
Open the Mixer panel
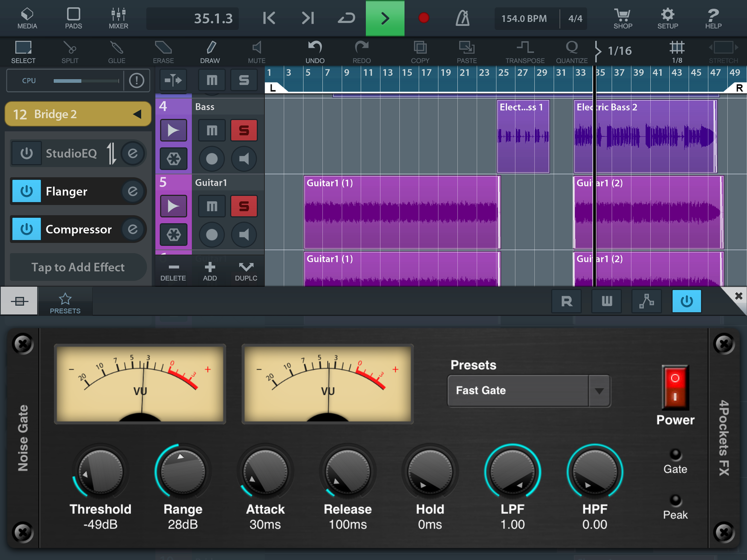(118, 18)
